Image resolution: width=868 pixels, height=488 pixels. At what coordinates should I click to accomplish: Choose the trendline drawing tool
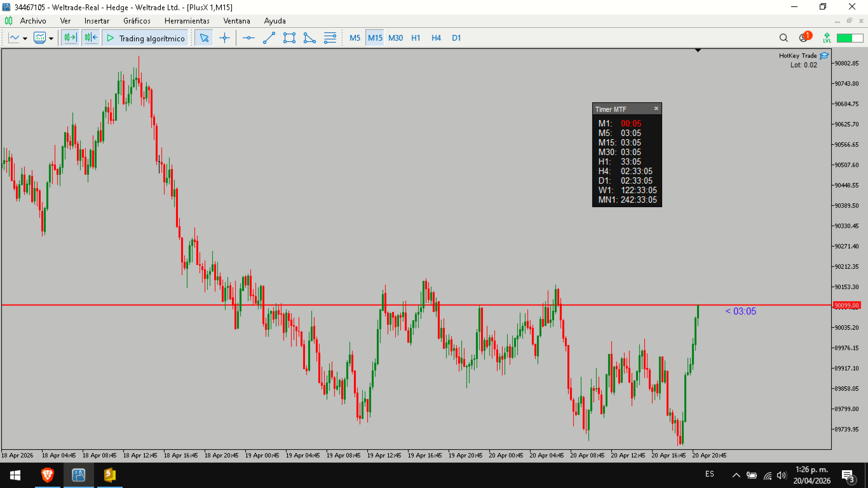point(269,38)
